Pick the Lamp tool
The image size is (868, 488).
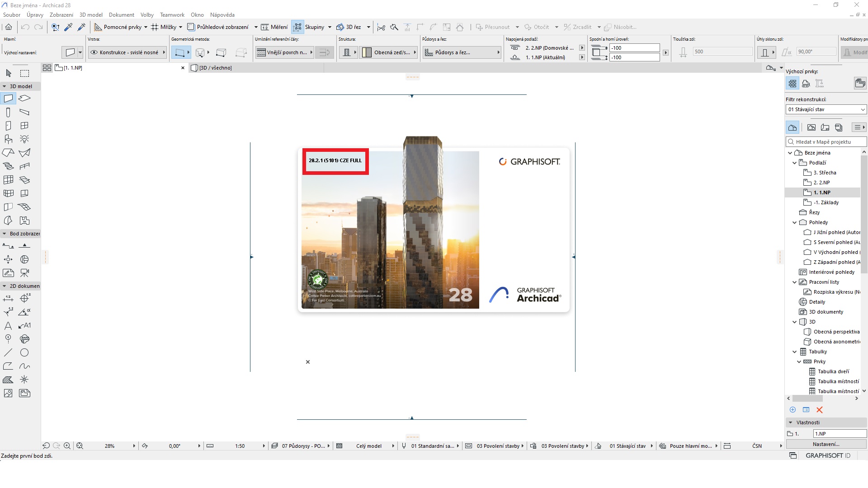pos(24,139)
